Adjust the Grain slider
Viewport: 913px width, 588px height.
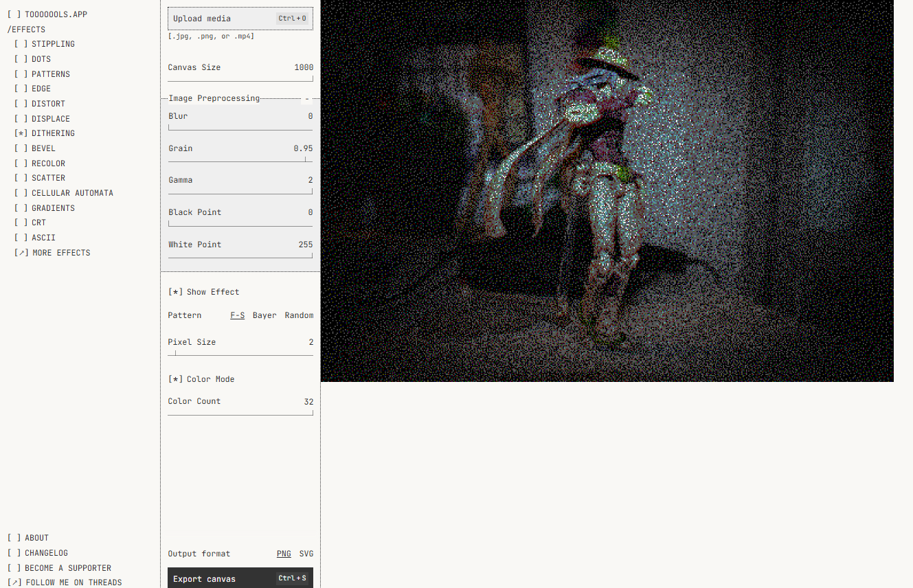pos(240,161)
